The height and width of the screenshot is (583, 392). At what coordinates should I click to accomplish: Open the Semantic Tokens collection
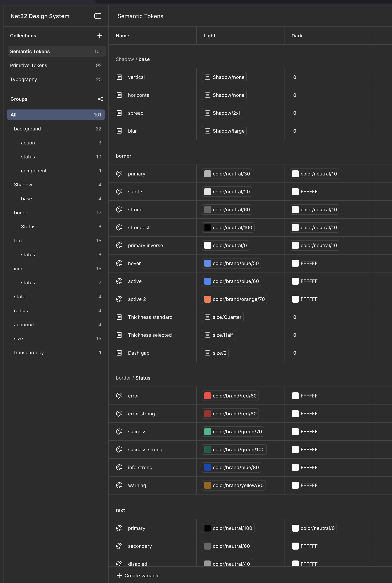(x=57, y=51)
